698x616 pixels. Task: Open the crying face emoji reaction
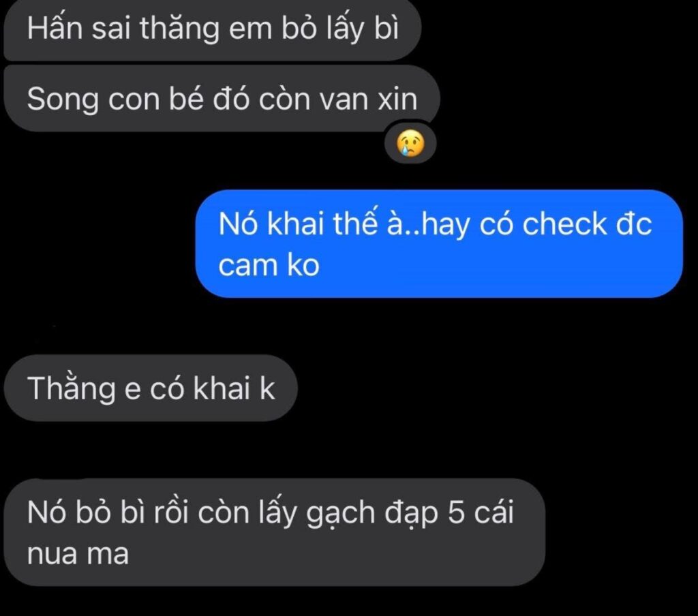pos(410,144)
